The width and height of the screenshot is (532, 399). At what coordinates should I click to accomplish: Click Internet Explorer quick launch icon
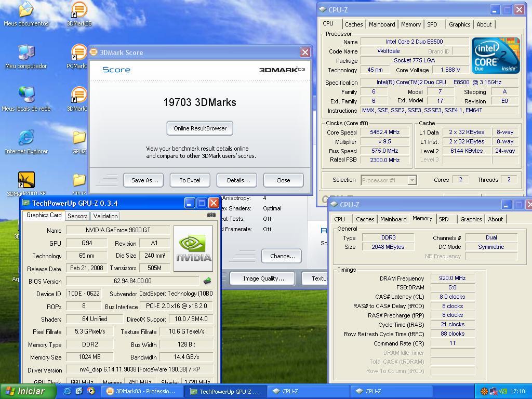click(x=67, y=391)
